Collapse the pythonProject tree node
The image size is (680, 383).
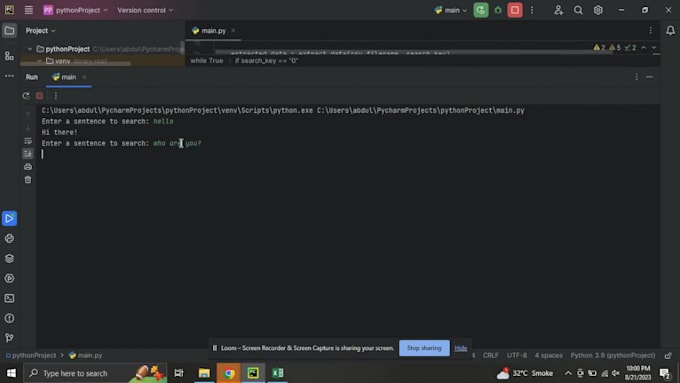[x=29, y=49]
